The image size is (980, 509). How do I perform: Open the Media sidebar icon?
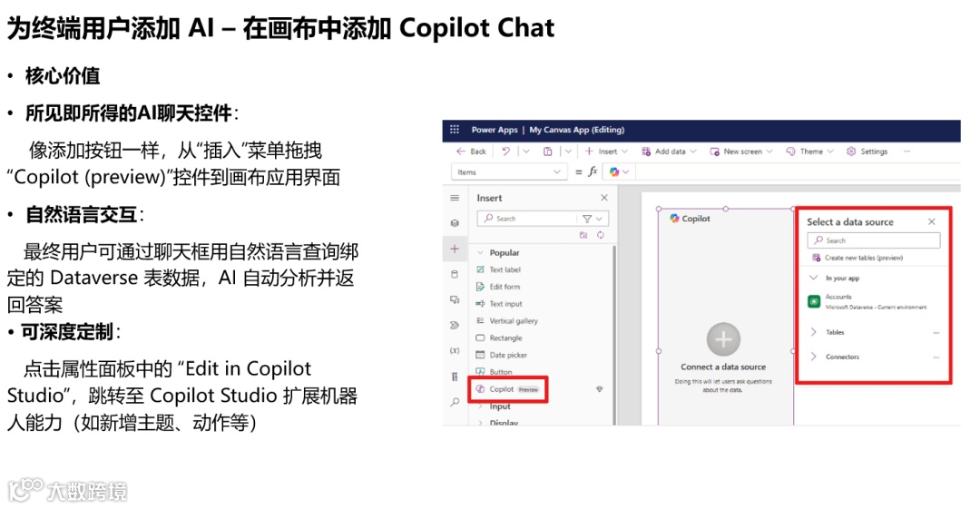coord(455,300)
